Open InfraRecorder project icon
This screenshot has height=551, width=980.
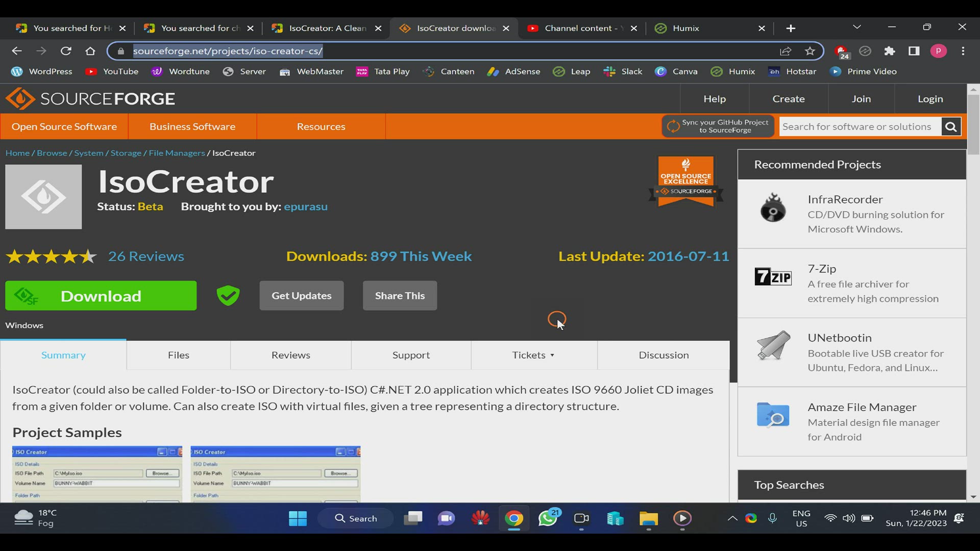click(773, 208)
